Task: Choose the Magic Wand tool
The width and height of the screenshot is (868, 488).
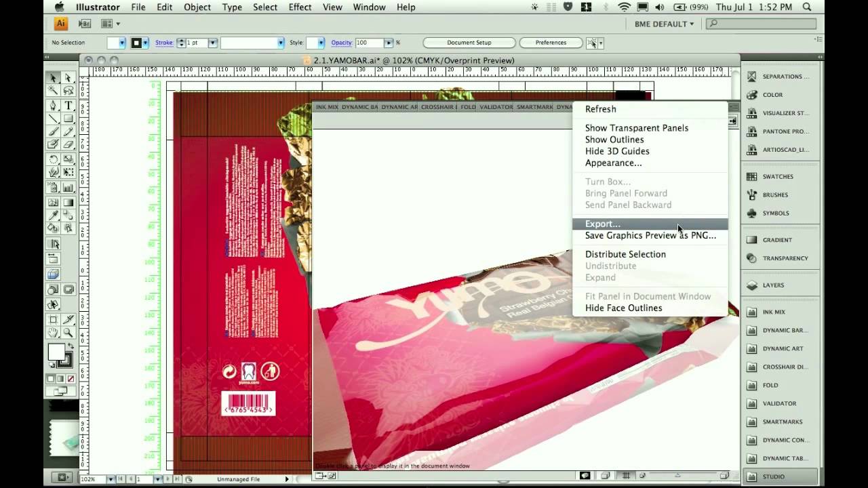Action: 53,91
